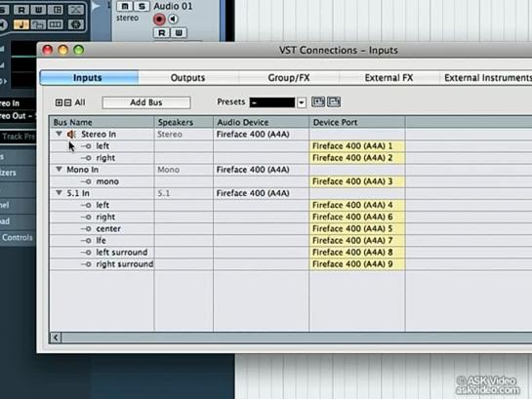Click the Add Bus button

click(146, 102)
